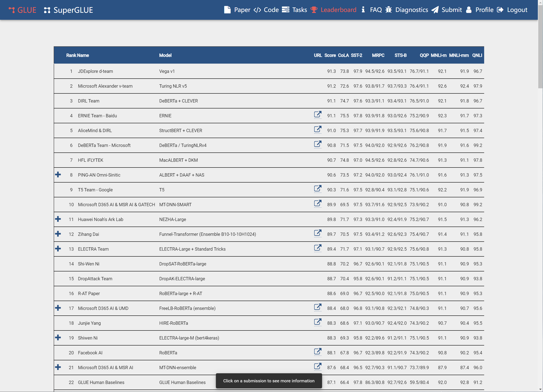
Task: Click the MNLI-m column header
Action: [439, 55]
